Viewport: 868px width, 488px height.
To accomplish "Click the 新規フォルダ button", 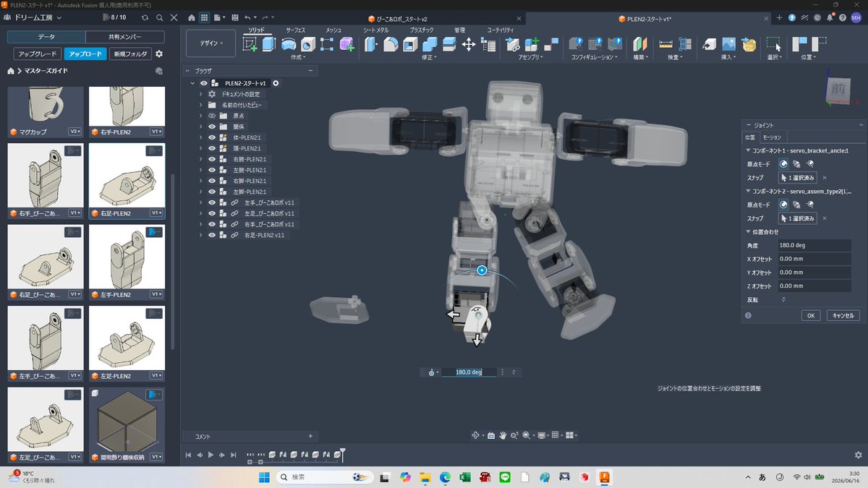I will (x=130, y=53).
